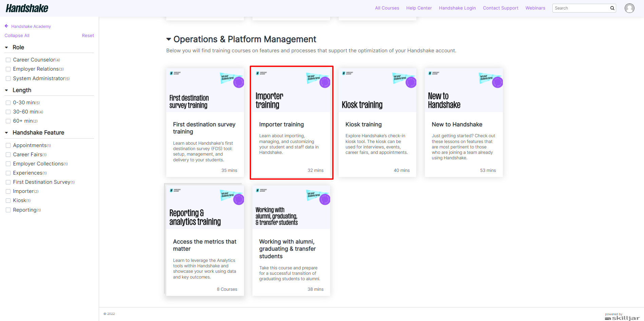This screenshot has height=321, width=644.
Task: Open the Importer training course title
Action: pos(282,125)
